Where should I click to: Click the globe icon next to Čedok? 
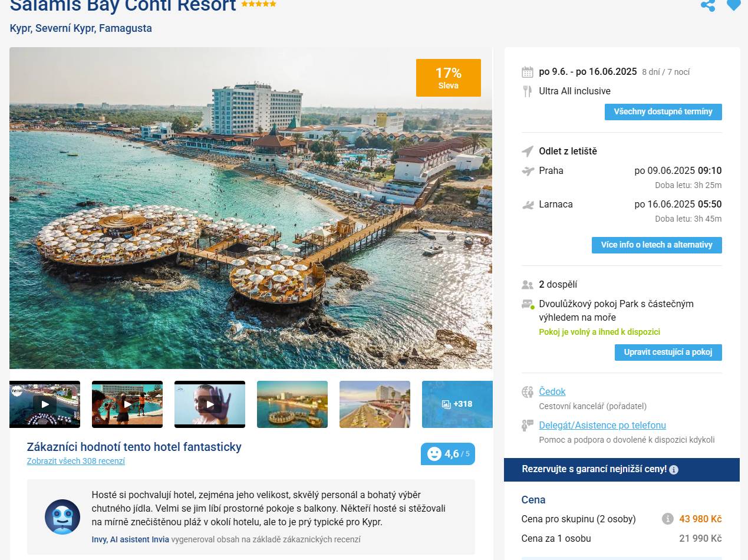(528, 392)
